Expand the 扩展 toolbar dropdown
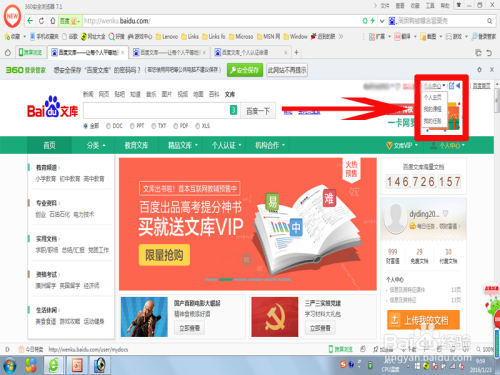The height and width of the screenshot is (375, 500). point(389,36)
